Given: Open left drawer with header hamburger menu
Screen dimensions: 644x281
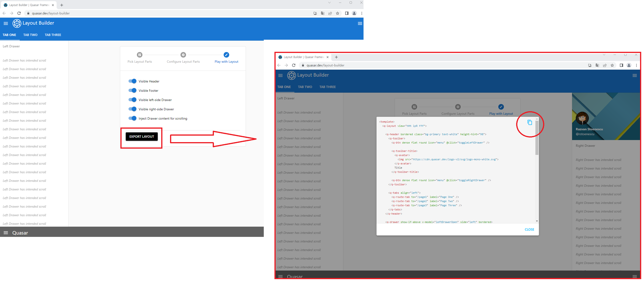Looking at the screenshot, I should [x=6, y=23].
